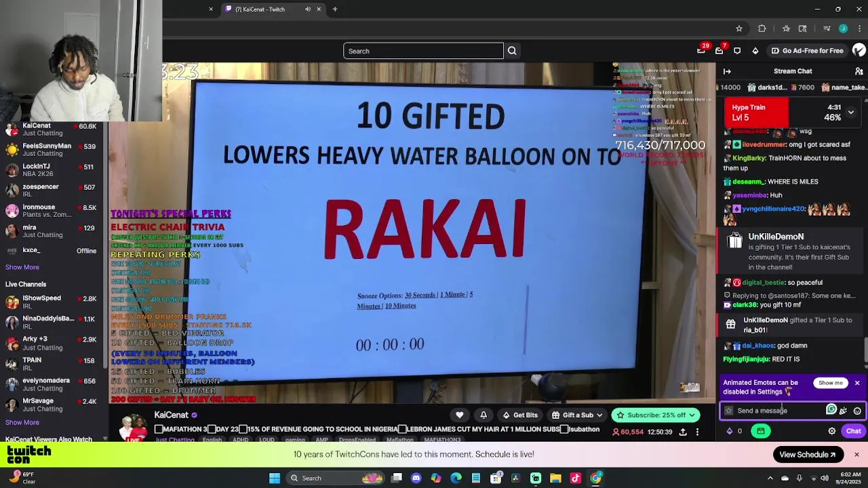Open a new browser tab
868x488 pixels.
(x=335, y=9)
